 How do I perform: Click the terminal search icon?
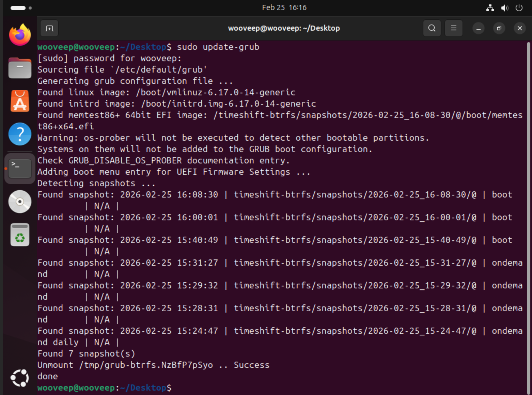[x=432, y=28]
